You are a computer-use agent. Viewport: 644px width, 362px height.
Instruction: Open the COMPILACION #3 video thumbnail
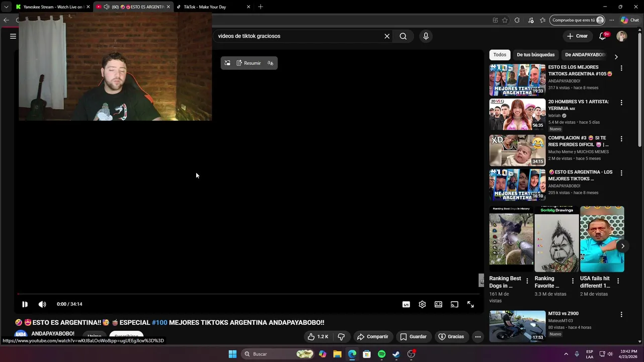pos(517,150)
